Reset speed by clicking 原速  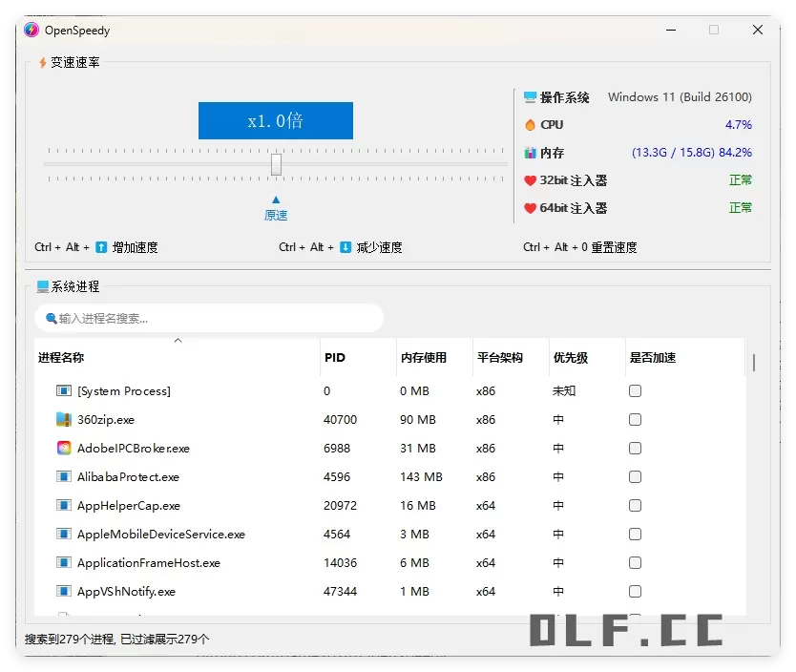tap(275, 215)
